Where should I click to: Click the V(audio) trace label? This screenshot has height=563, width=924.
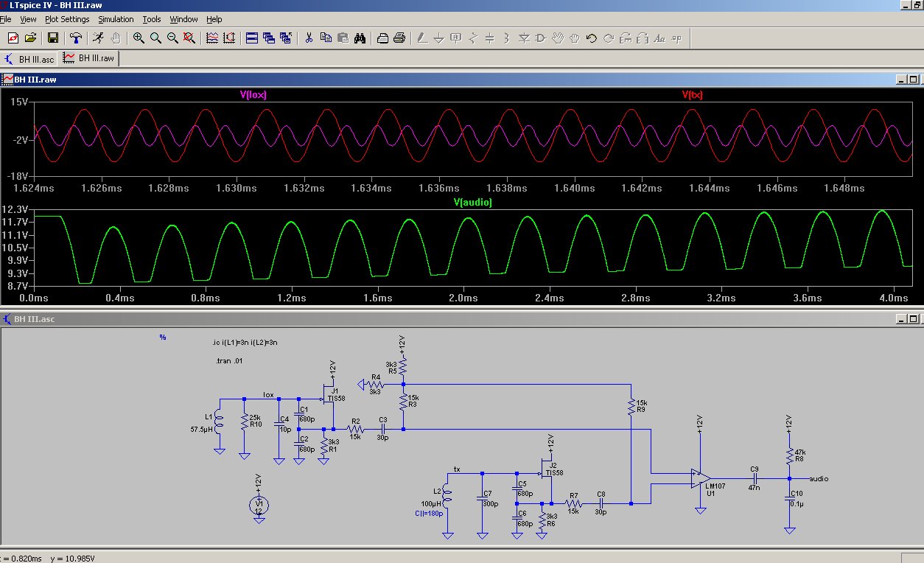pos(472,202)
